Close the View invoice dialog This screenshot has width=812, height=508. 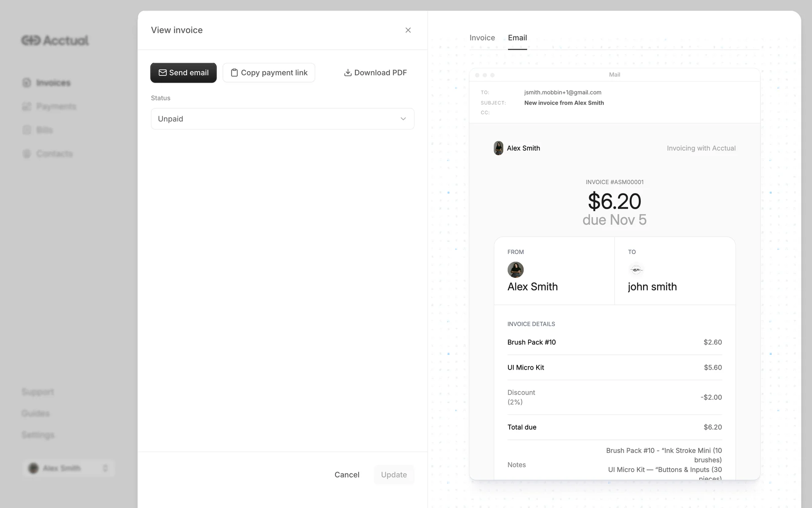coord(408,30)
